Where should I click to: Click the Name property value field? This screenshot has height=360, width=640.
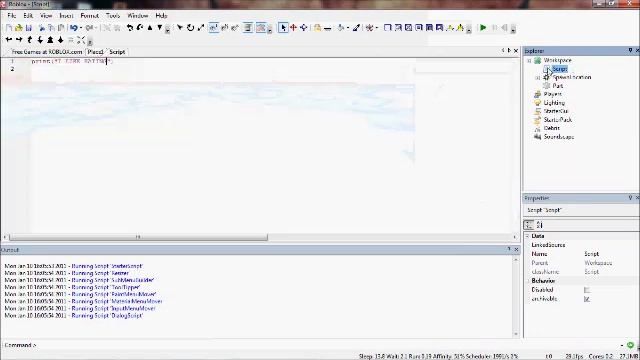[x=611, y=254]
